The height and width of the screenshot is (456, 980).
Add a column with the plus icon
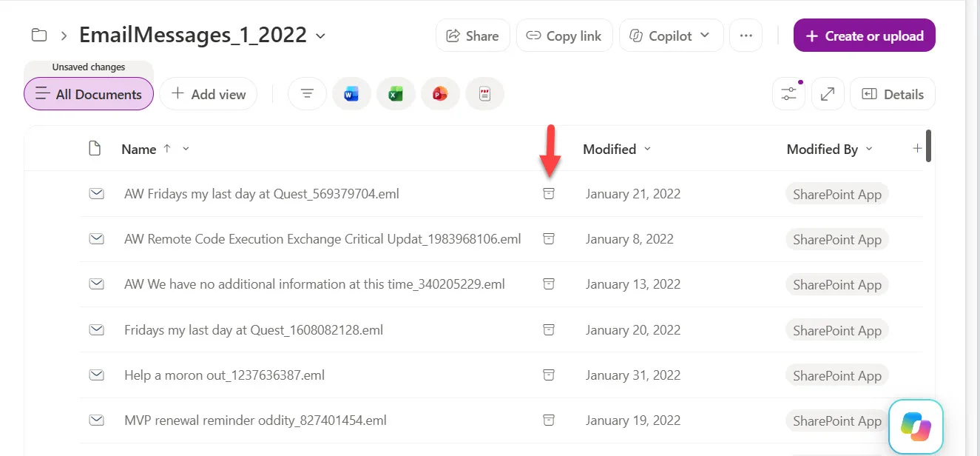coord(917,149)
